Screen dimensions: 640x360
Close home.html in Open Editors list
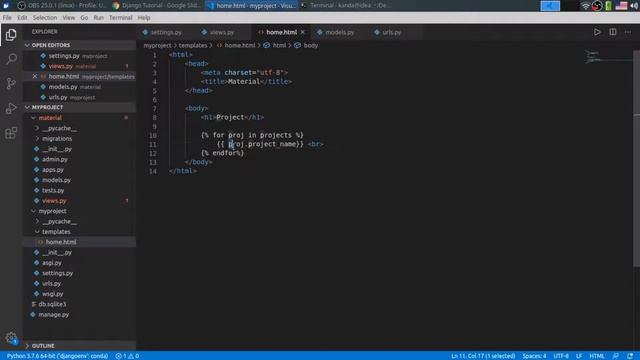35,76
